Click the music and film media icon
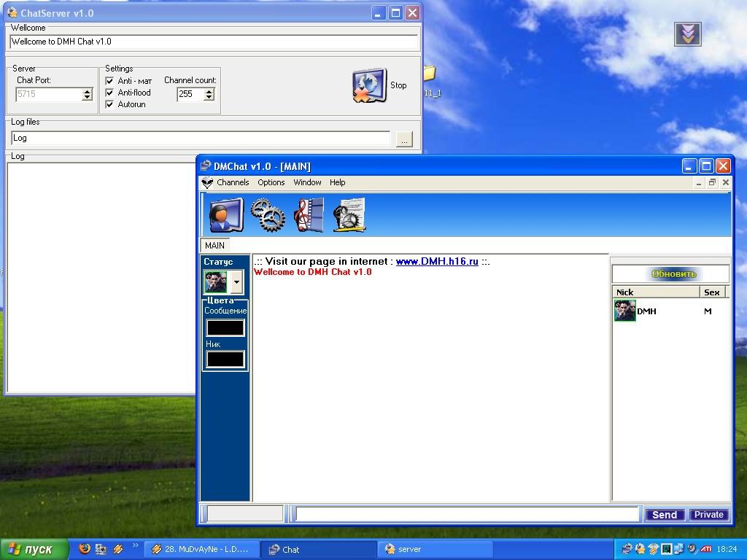Viewport: 747px width, 560px height. [x=309, y=215]
